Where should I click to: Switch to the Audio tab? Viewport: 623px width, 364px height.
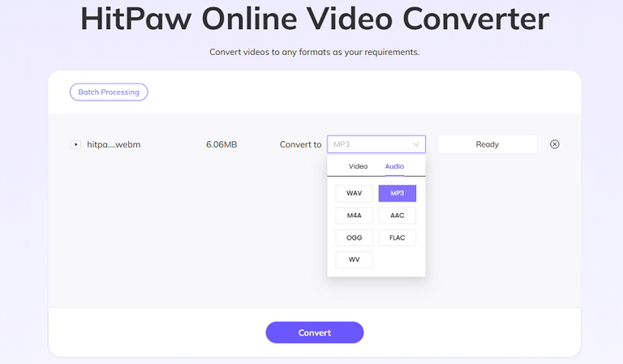pyautogui.click(x=394, y=166)
